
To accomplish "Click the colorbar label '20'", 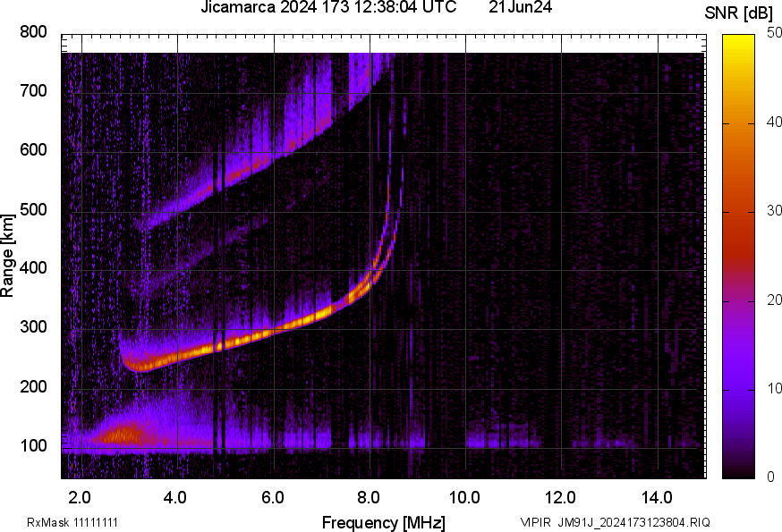I will (774, 300).
